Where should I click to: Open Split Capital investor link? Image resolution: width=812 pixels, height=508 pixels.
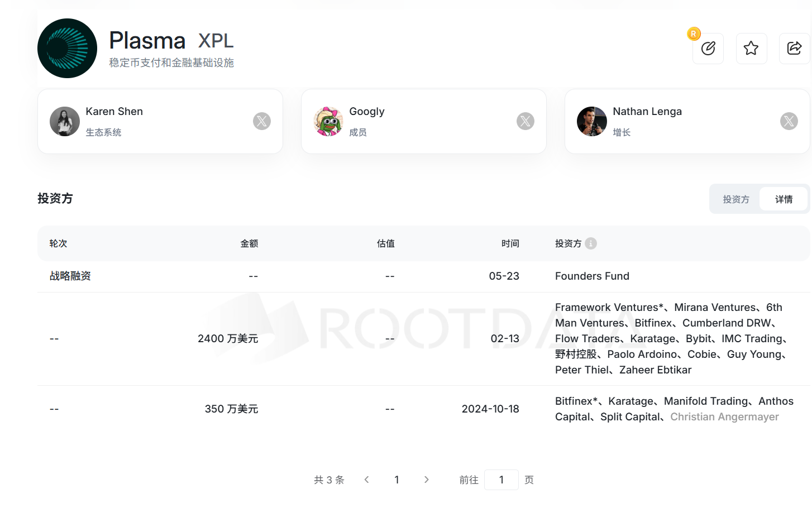[630, 416]
